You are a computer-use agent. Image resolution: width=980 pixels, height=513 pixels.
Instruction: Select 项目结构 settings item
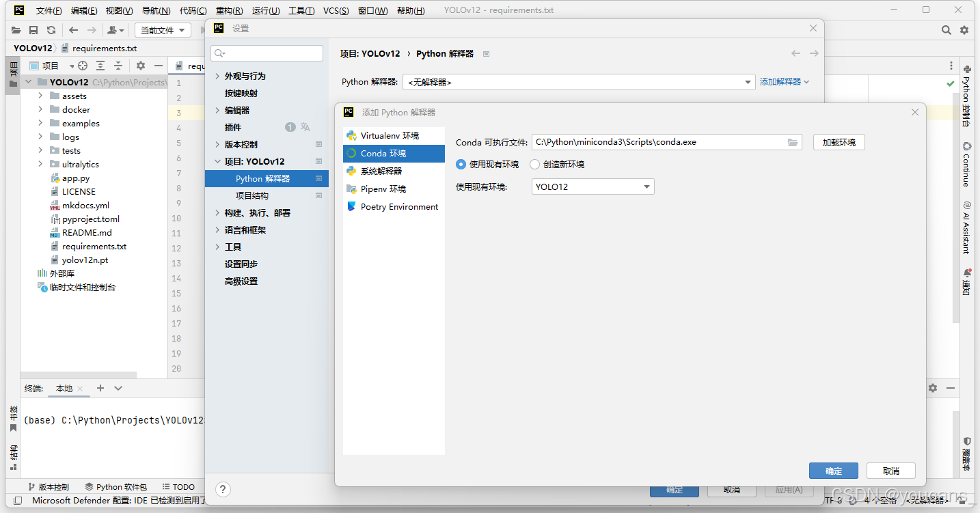click(x=252, y=195)
